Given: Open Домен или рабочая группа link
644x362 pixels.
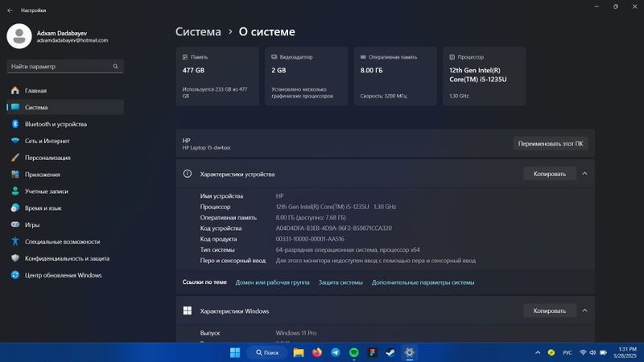Looking at the screenshot, I should tap(272, 282).
